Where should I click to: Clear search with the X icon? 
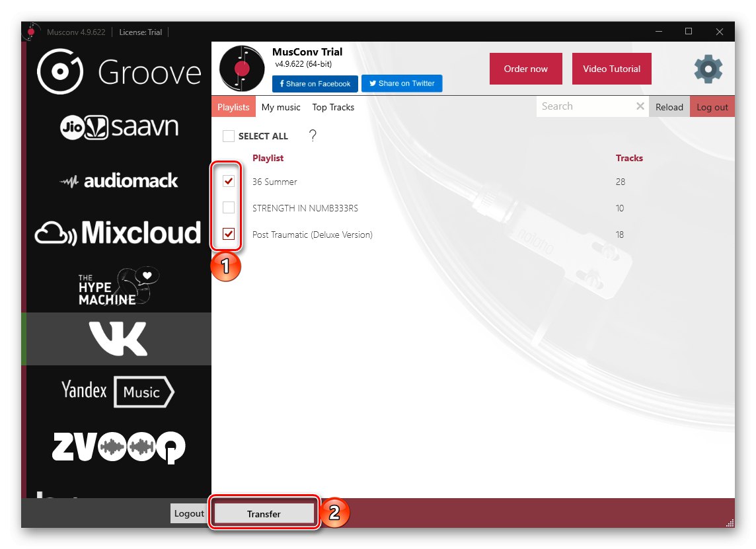(x=640, y=106)
